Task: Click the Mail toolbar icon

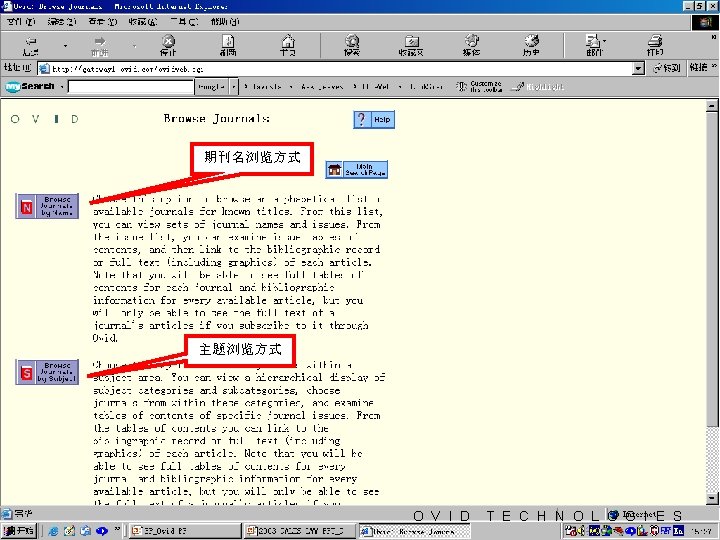Action: point(592,41)
